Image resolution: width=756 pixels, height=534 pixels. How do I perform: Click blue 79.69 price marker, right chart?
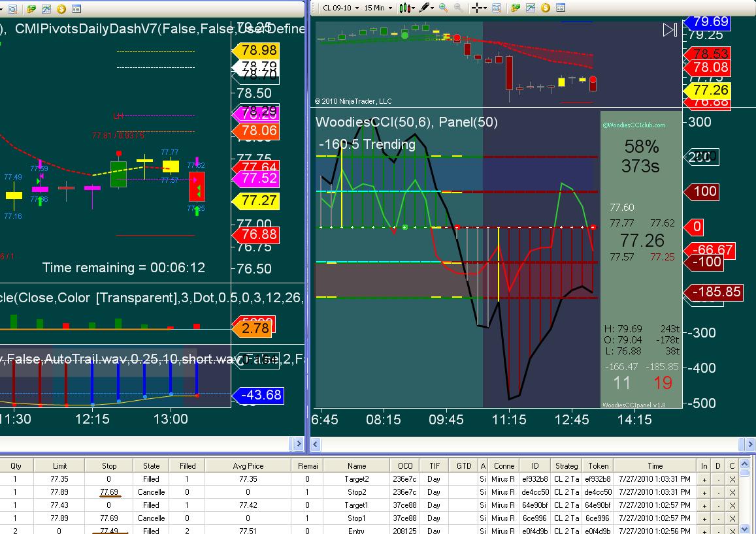707,22
